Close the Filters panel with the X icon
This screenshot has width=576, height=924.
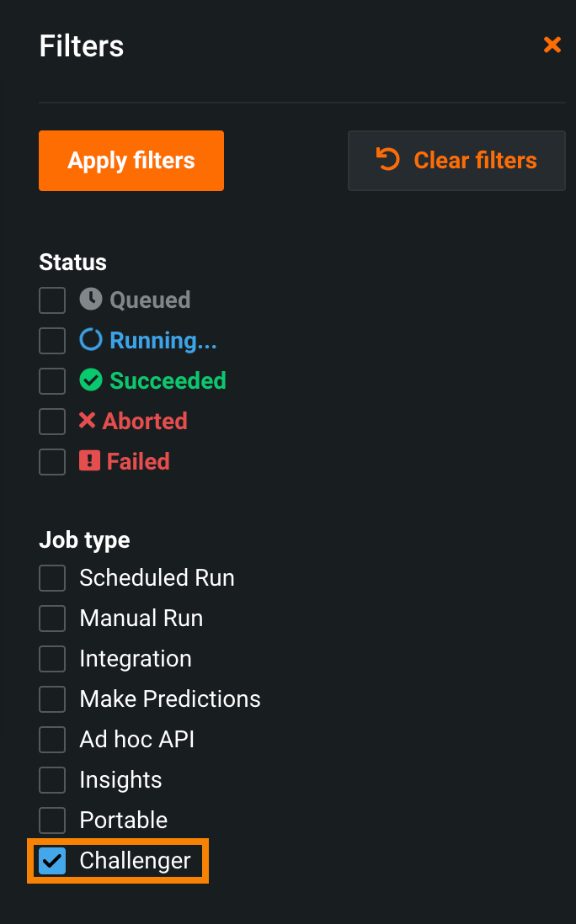pyautogui.click(x=552, y=45)
